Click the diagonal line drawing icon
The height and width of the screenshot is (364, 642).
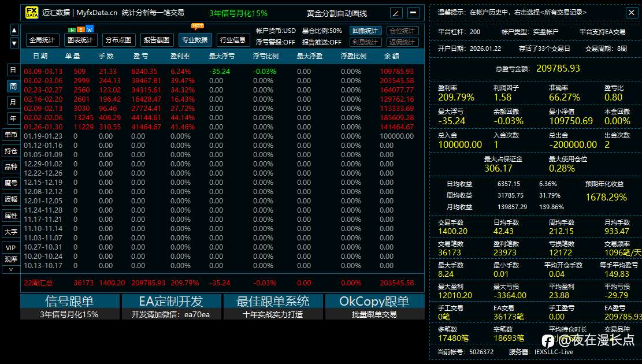(395, 13)
